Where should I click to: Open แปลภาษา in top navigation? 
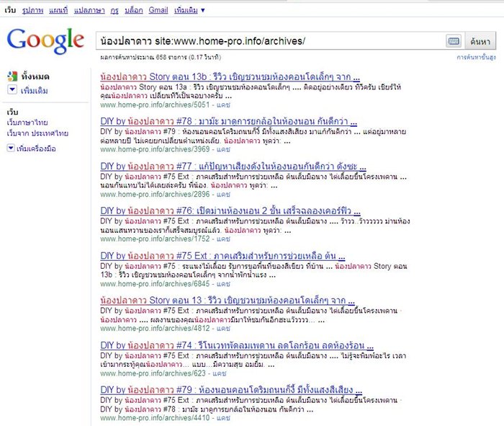pos(89,10)
